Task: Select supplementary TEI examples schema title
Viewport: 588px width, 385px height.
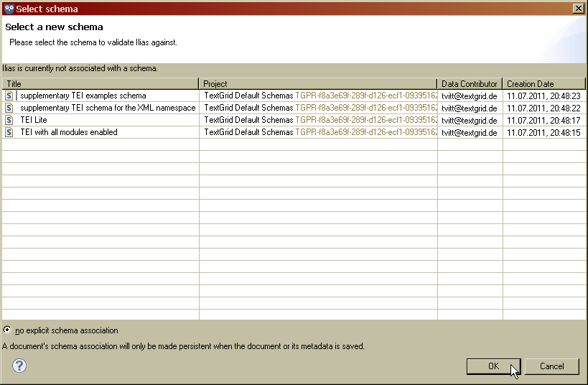Action: tap(83, 96)
